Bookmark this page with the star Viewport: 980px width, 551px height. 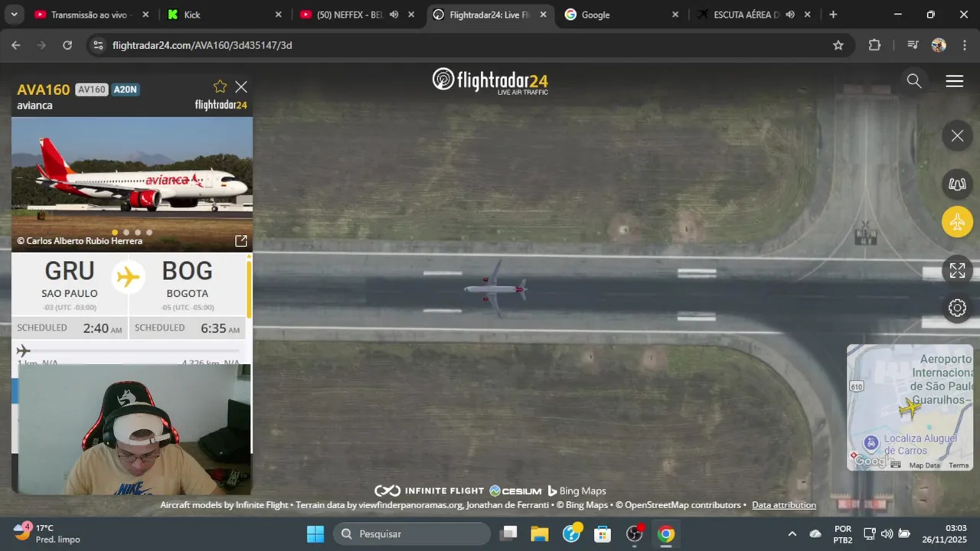[x=838, y=45]
